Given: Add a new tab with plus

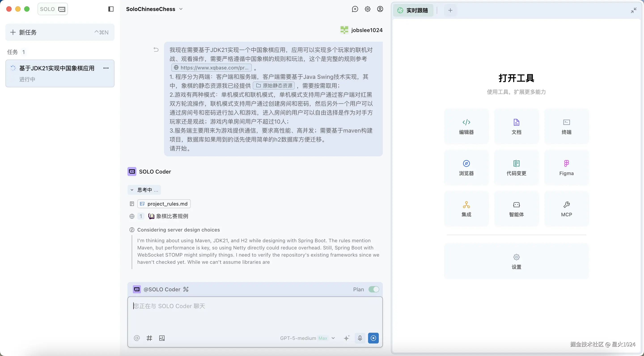Looking at the screenshot, I should click(450, 10).
